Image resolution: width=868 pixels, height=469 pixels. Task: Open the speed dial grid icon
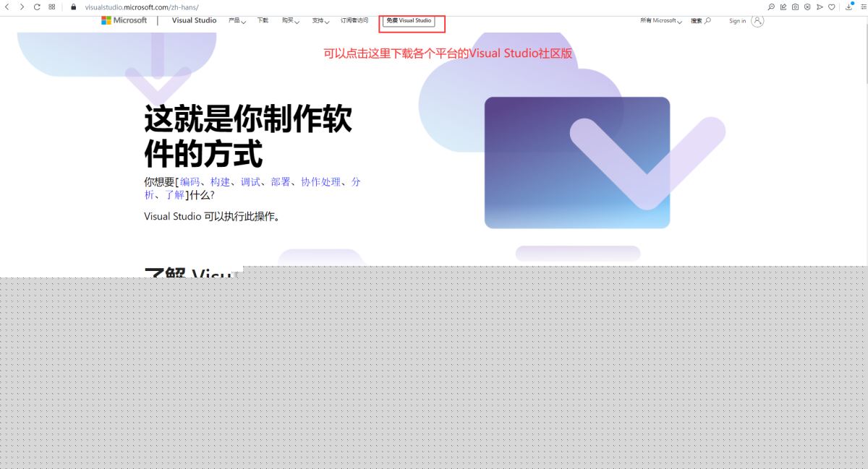tap(52, 7)
